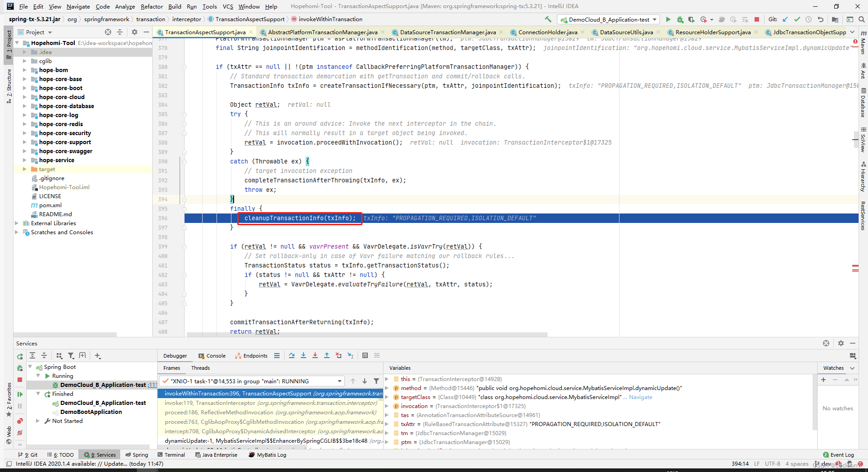View breakpoints with the double red dot icon
The image size is (868, 472).
coord(20,421)
